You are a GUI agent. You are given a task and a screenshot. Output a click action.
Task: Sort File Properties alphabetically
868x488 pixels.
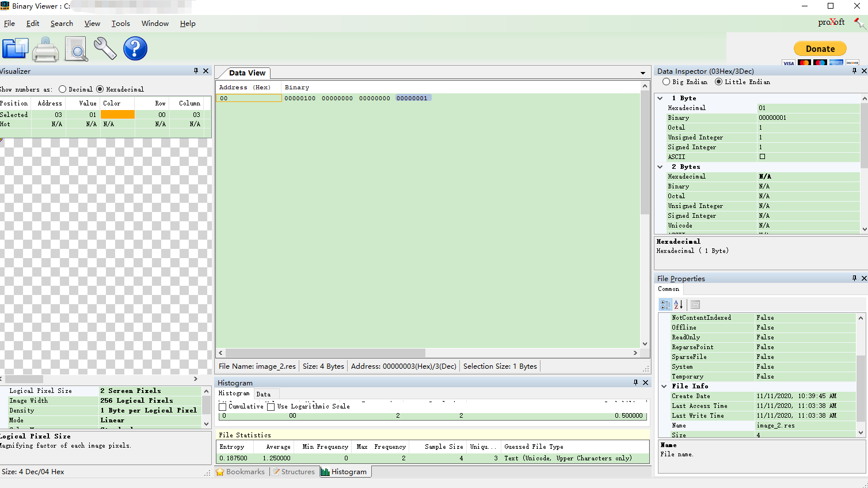(678, 305)
